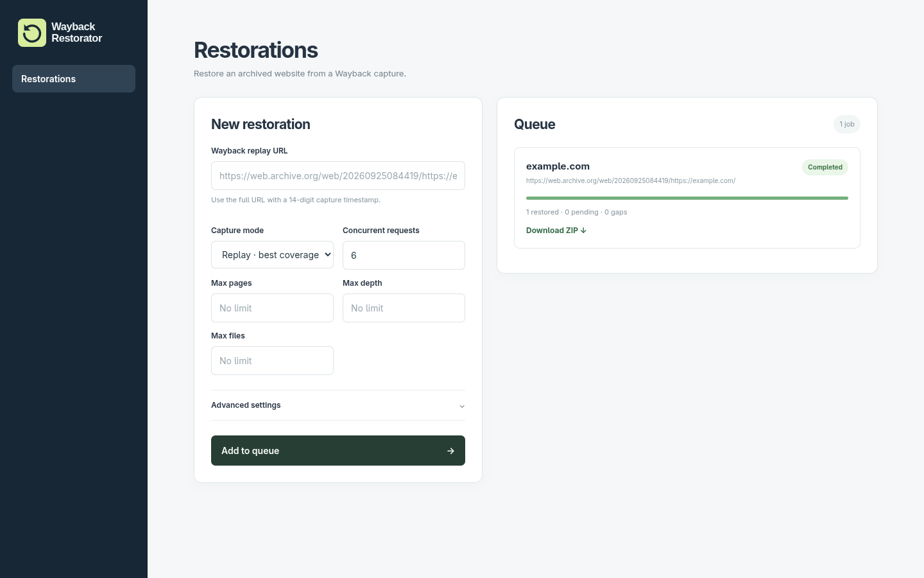The height and width of the screenshot is (578, 924).
Task: Click the '1 restored · 0 pending · 0 gaps' text
Action: point(577,212)
